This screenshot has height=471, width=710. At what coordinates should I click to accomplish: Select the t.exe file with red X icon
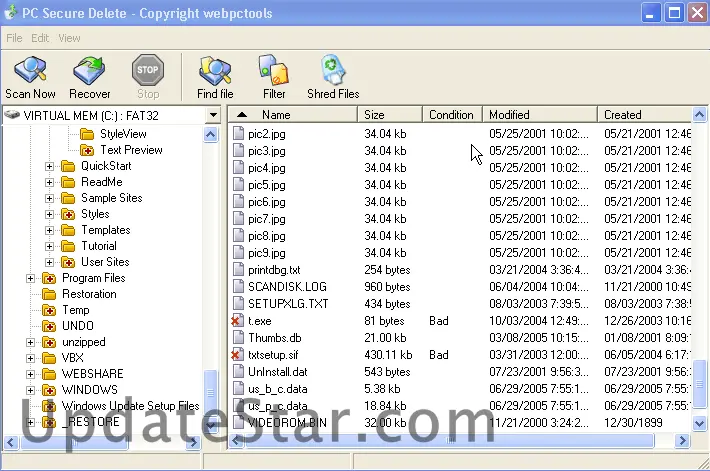(x=238, y=321)
